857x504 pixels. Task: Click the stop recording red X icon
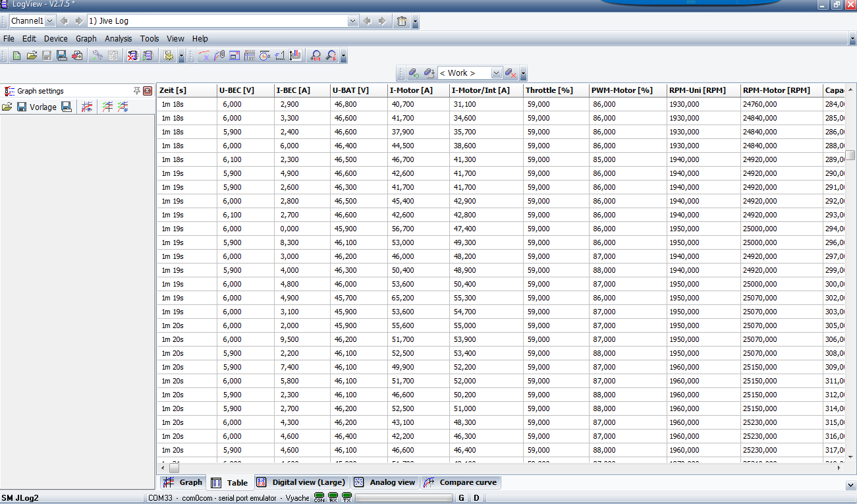coord(132,56)
